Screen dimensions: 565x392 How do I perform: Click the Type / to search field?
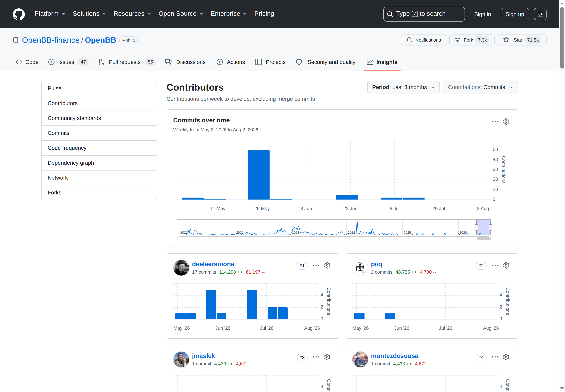coord(424,14)
